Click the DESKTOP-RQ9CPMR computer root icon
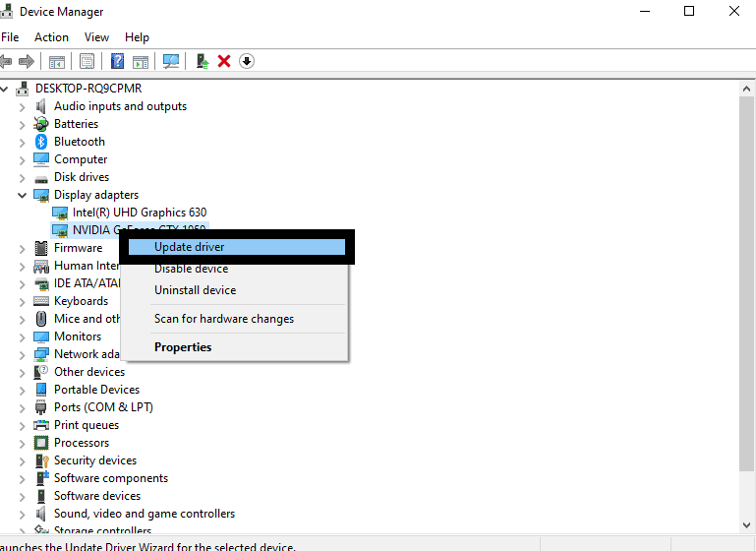The height and width of the screenshot is (551, 756). pos(23,89)
